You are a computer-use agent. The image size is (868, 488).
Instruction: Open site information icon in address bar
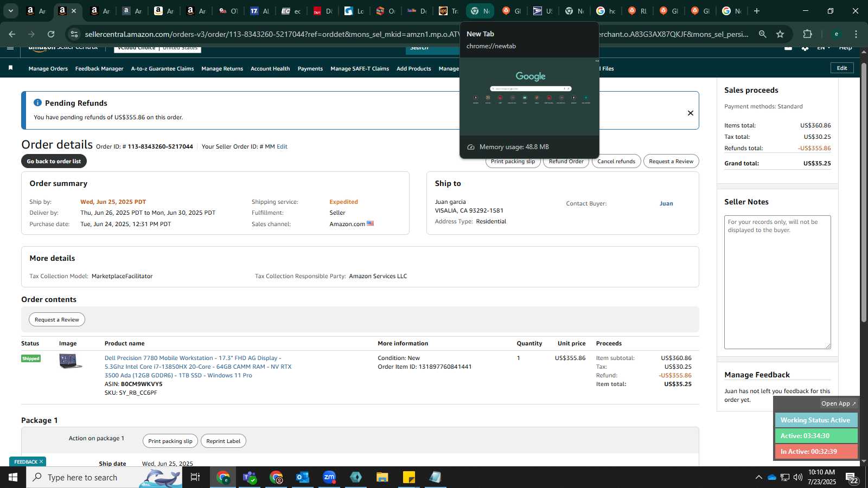(x=74, y=34)
